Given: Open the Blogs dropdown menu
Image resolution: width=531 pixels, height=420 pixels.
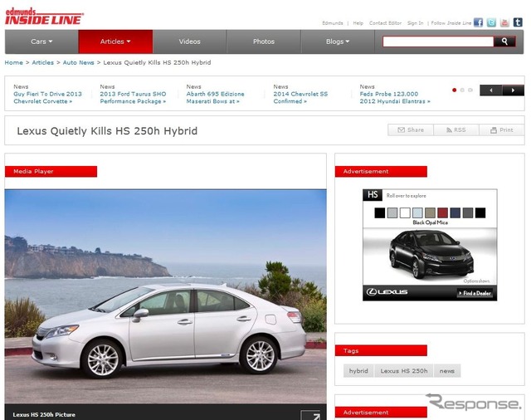Looking at the screenshot, I should (338, 42).
